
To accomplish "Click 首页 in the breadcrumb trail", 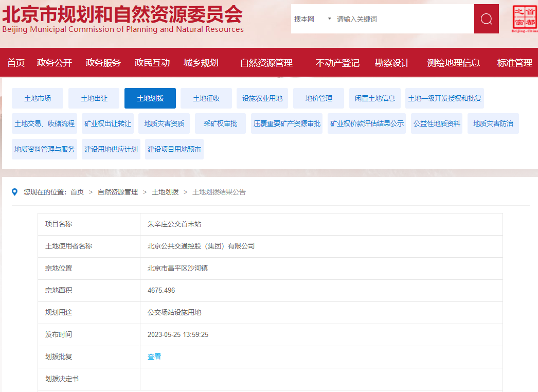I will point(77,192).
